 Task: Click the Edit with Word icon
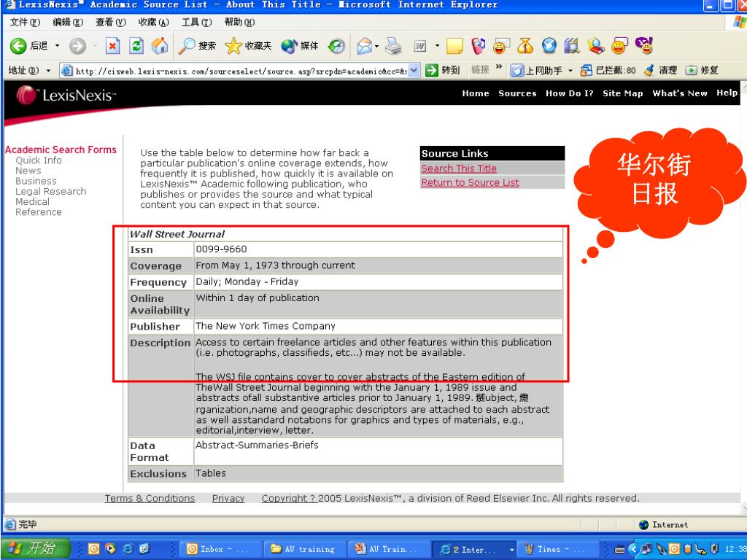pos(420,46)
